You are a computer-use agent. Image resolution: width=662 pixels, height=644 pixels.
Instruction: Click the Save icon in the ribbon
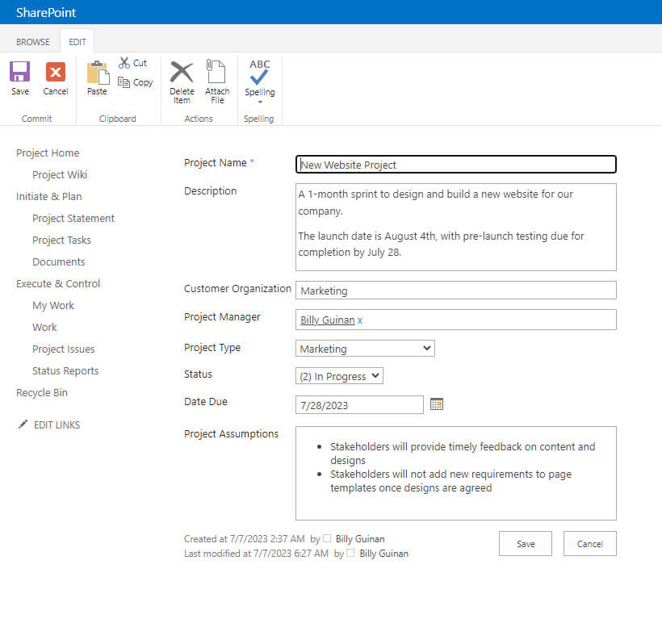20,72
